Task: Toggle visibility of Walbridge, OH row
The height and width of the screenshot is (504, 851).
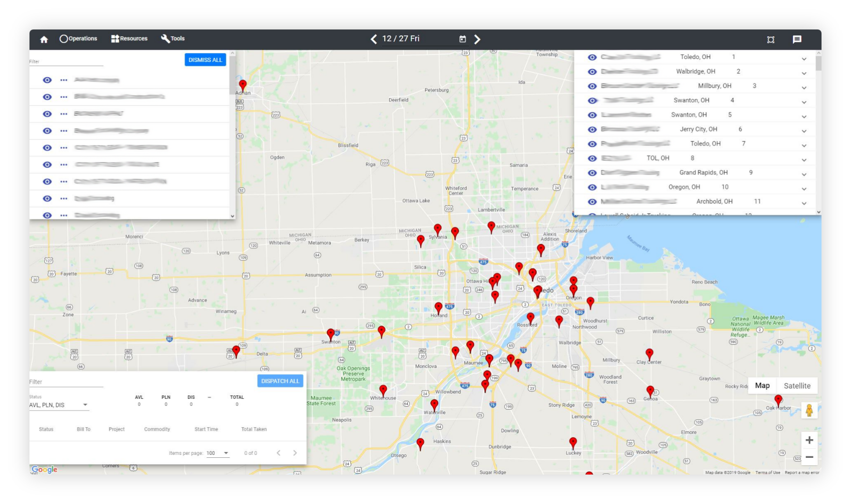Action: pyautogui.click(x=592, y=72)
